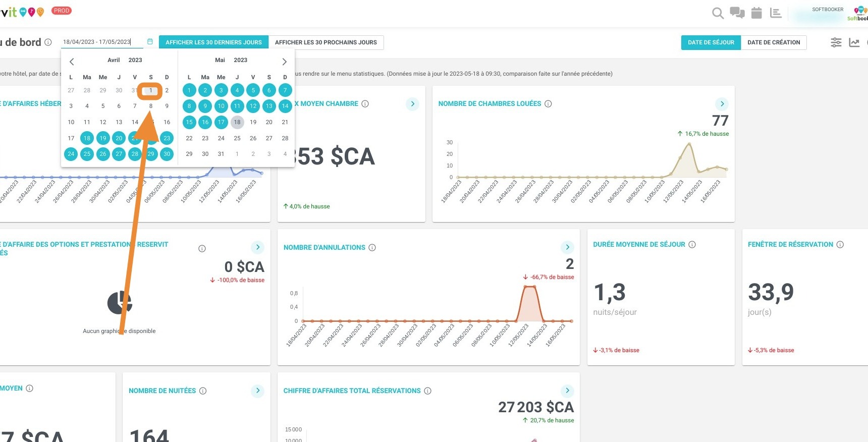Switch to Date de création mode
Viewport: 868px width, 442px height.
pos(774,42)
